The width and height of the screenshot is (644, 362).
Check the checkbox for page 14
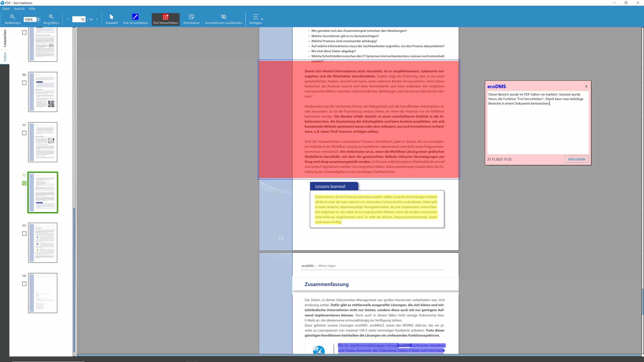24,284
